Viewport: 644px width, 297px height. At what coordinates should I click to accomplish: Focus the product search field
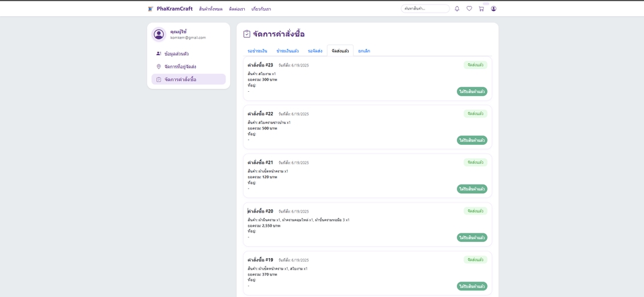tap(425, 9)
